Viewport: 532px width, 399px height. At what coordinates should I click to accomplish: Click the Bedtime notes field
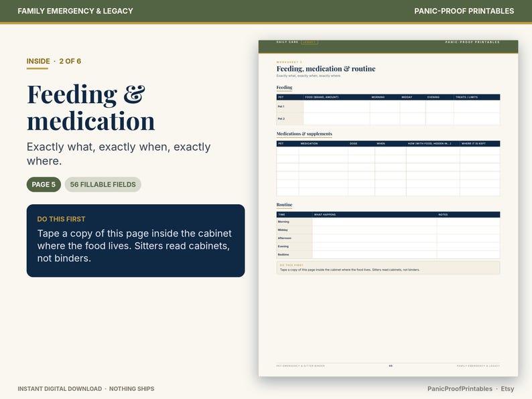[468, 254]
